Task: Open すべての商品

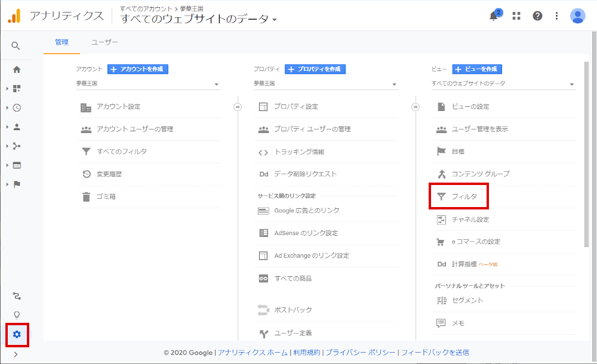Action: coord(327,279)
